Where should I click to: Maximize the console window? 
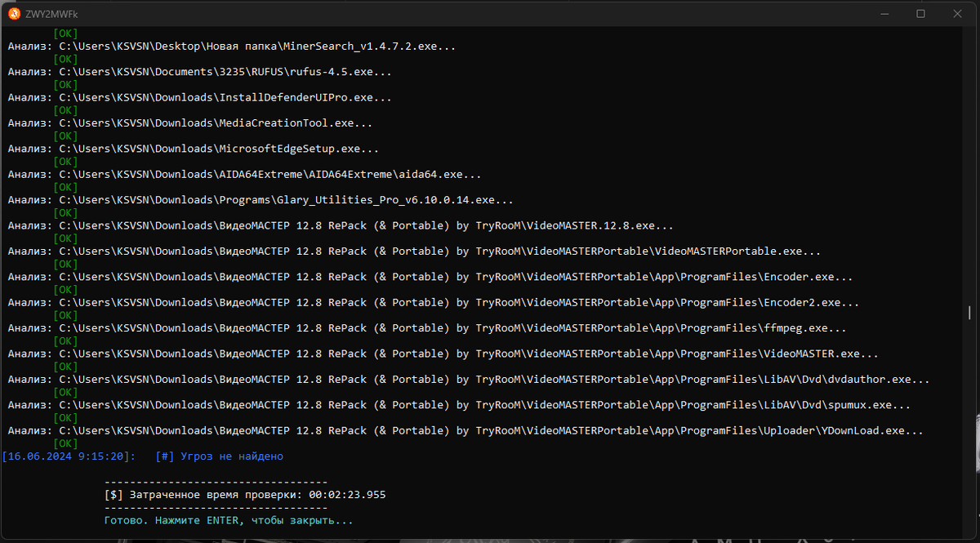tap(920, 13)
